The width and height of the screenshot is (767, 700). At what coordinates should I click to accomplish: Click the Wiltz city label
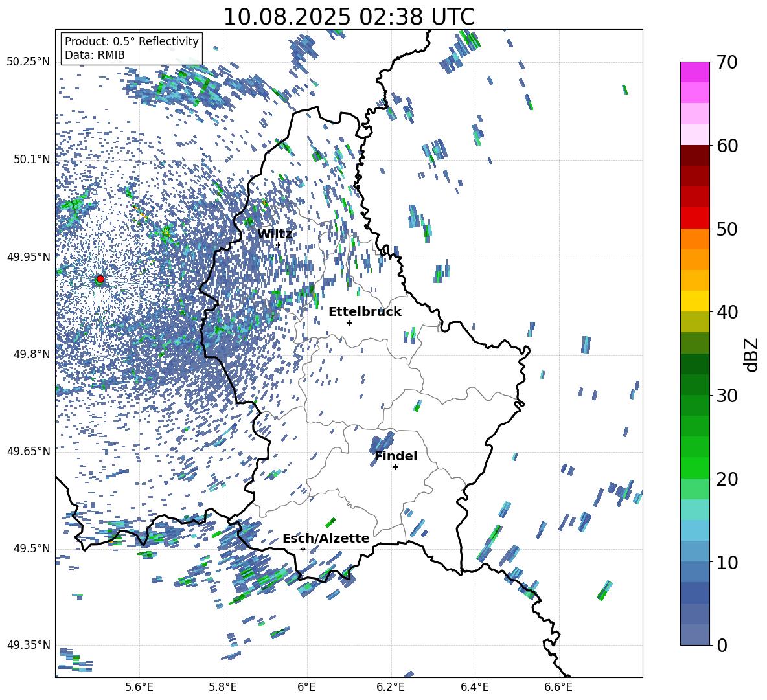pos(275,234)
